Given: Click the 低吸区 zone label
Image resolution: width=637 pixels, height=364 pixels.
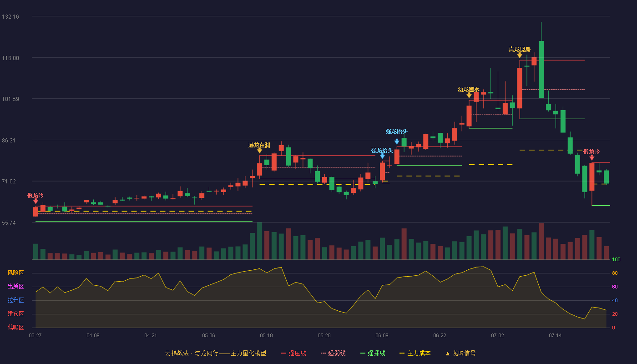Looking at the screenshot, I should click(15, 327).
